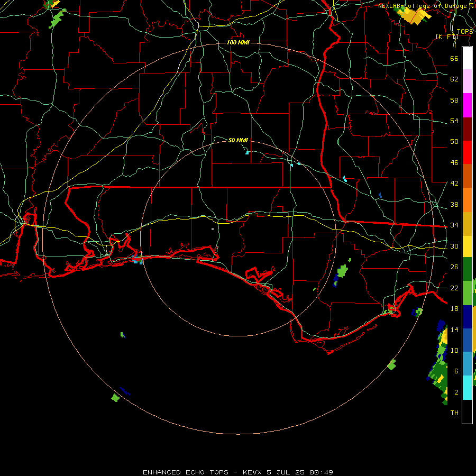Click the "TH" legend label
The width and height of the screenshot is (476, 476).
tap(454, 413)
